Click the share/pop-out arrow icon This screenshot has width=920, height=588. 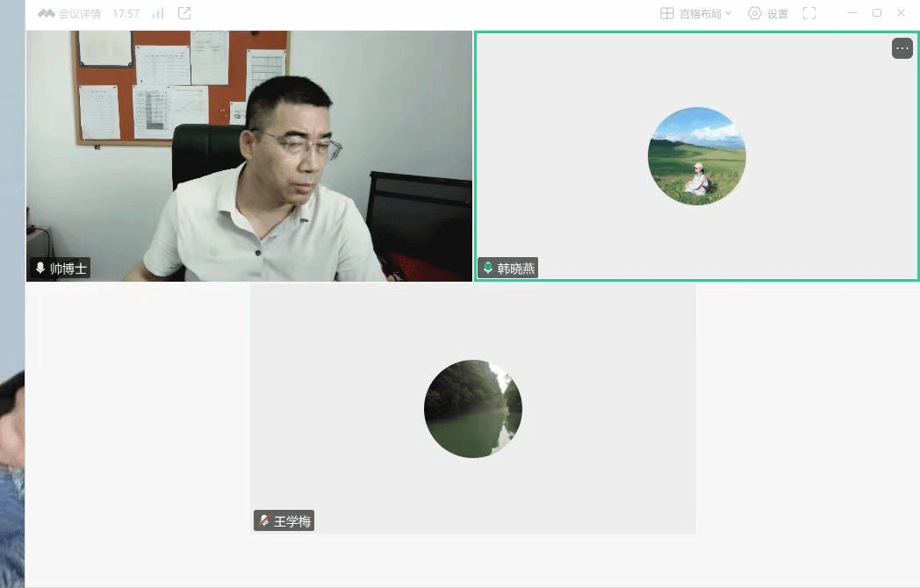pos(184,14)
